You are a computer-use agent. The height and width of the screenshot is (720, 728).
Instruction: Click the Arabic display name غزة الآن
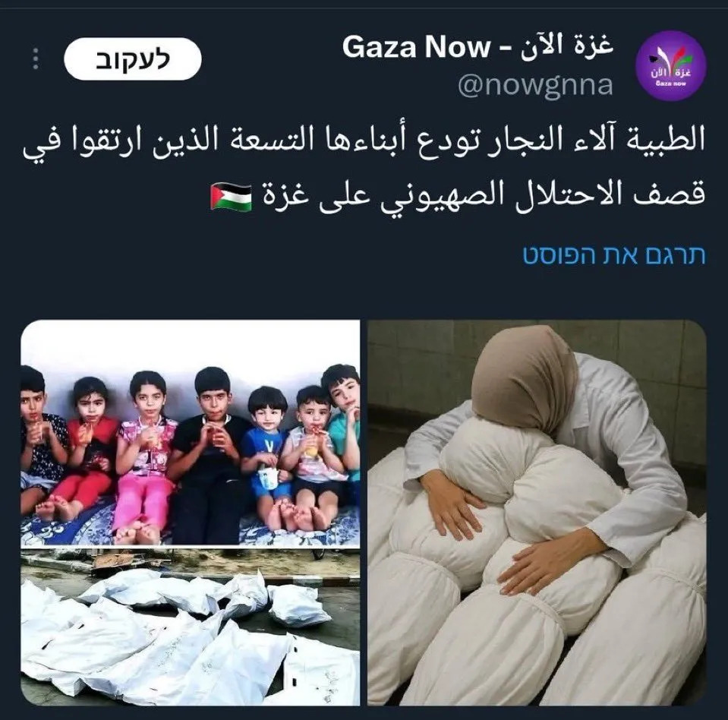click(x=566, y=46)
